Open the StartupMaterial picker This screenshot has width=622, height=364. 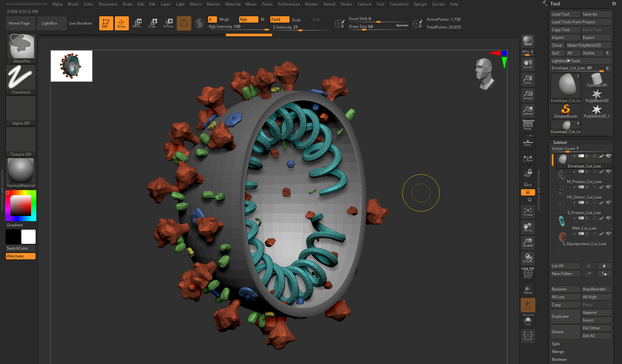21,173
